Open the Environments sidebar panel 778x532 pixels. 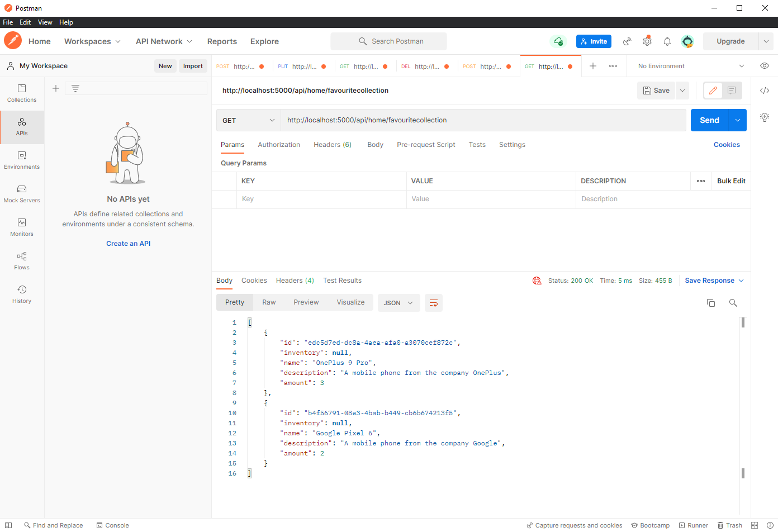(x=22, y=160)
